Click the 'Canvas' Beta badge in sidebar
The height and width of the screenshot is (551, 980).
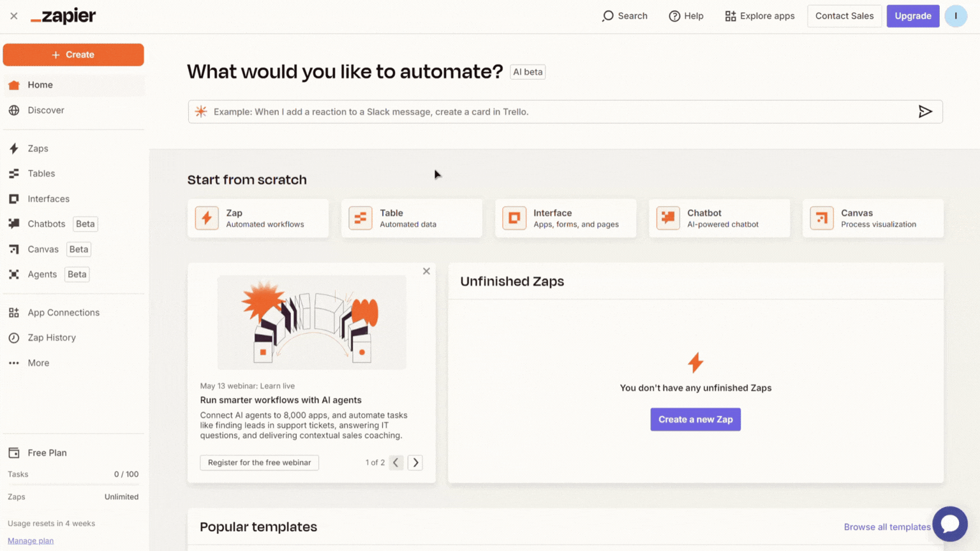pos(79,249)
